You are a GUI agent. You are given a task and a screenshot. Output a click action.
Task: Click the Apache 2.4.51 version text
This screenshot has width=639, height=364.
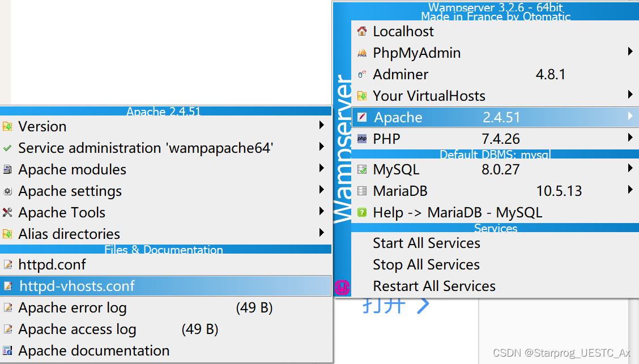(501, 117)
